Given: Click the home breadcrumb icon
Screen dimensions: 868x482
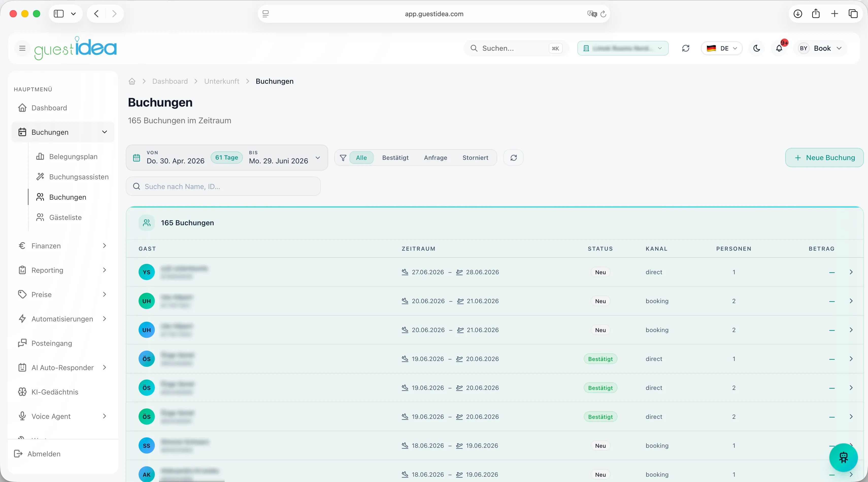Looking at the screenshot, I should 132,81.
